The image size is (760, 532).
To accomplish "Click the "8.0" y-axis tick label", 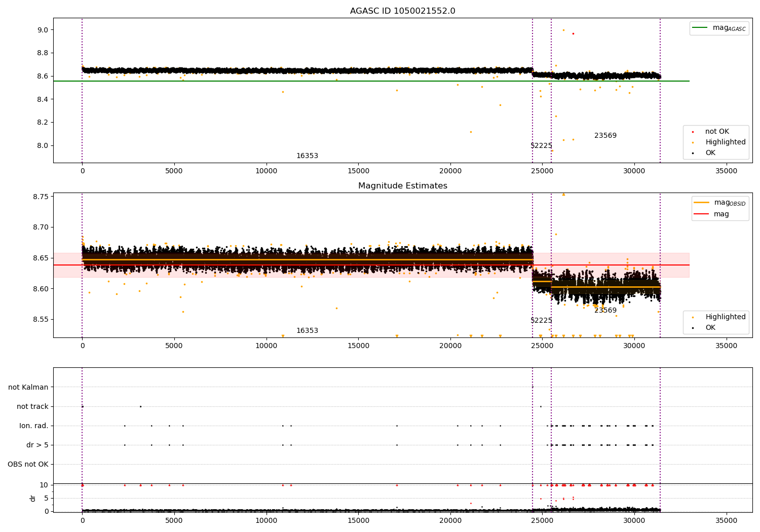I will (43, 146).
